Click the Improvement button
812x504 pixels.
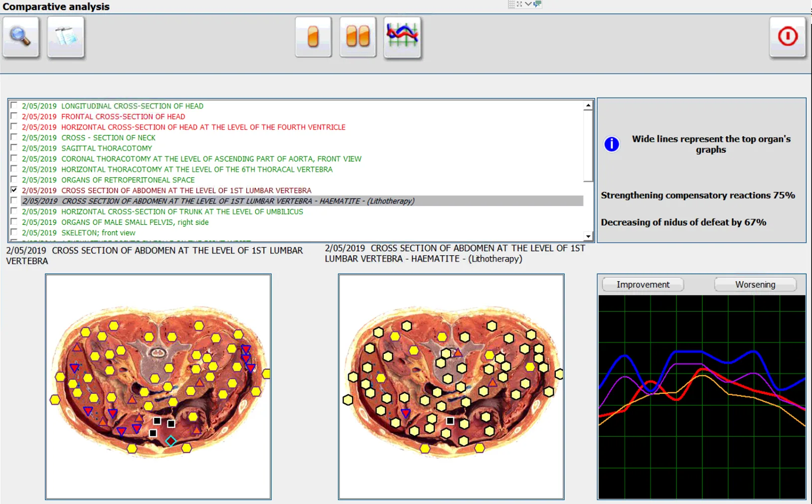point(643,285)
